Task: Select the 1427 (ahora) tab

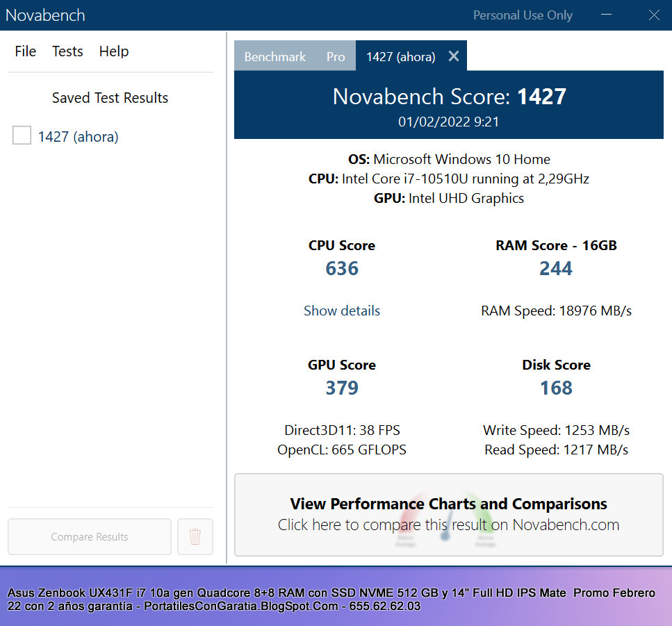Action: coord(401,56)
